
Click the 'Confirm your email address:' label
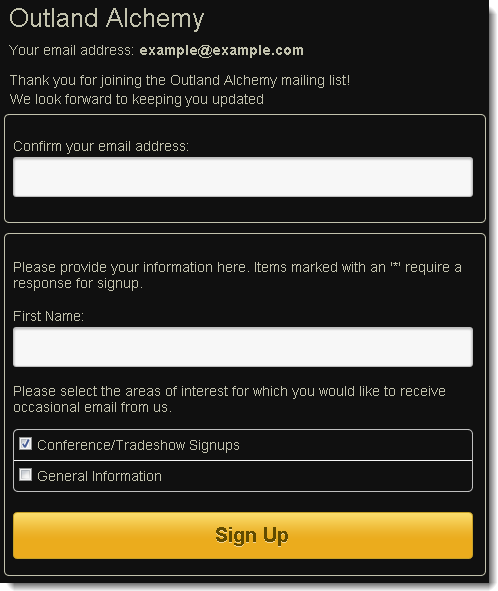(101, 146)
